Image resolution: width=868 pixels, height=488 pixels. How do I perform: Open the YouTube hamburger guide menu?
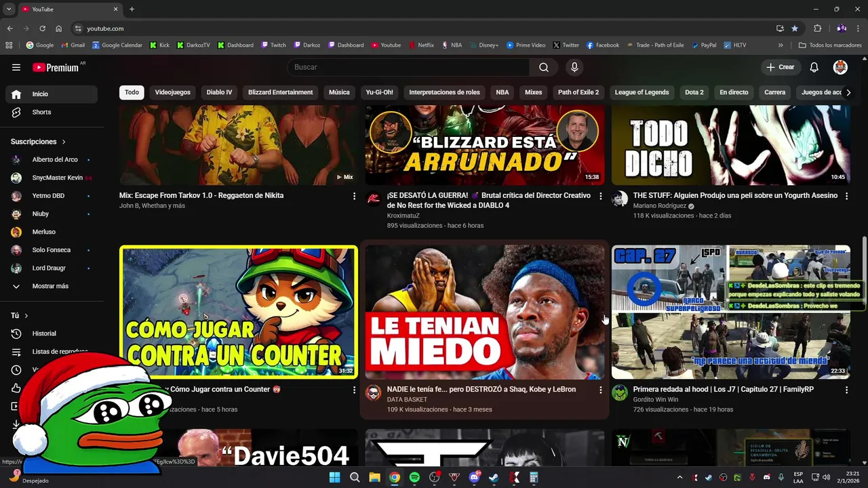pyautogui.click(x=16, y=67)
